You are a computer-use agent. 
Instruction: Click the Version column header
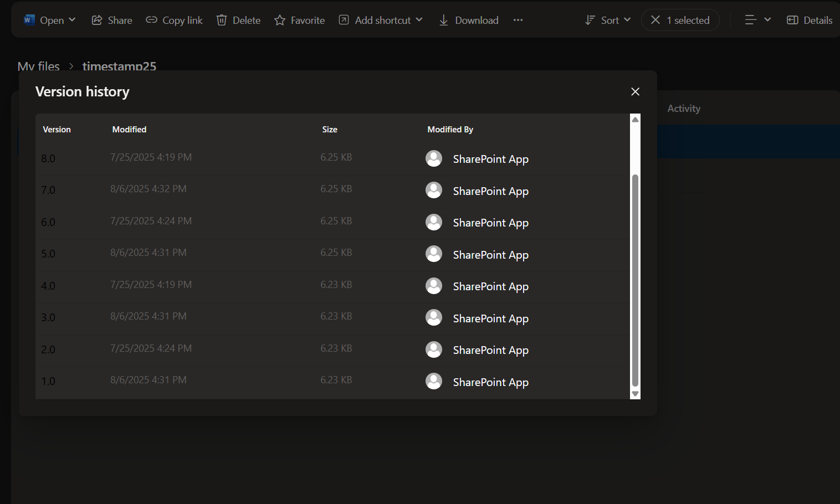coord(57,130)
